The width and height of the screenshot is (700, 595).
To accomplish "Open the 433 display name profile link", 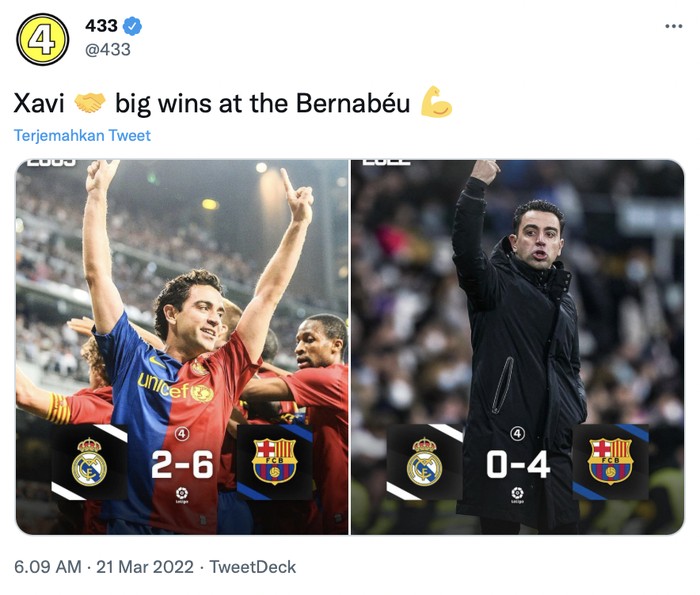I will coord(101,26).
